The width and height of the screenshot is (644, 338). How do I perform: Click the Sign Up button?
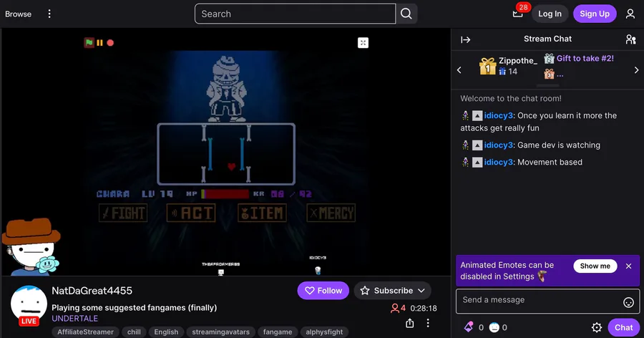point(595,14)
